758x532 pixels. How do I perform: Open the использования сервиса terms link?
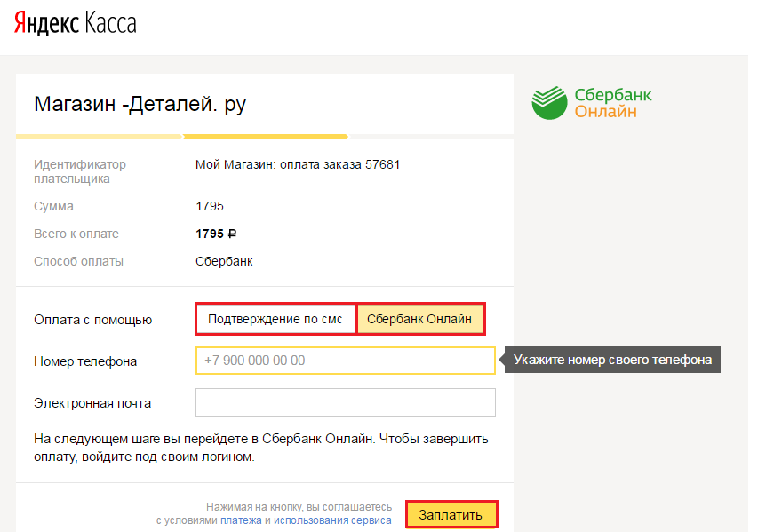point(331,520)
